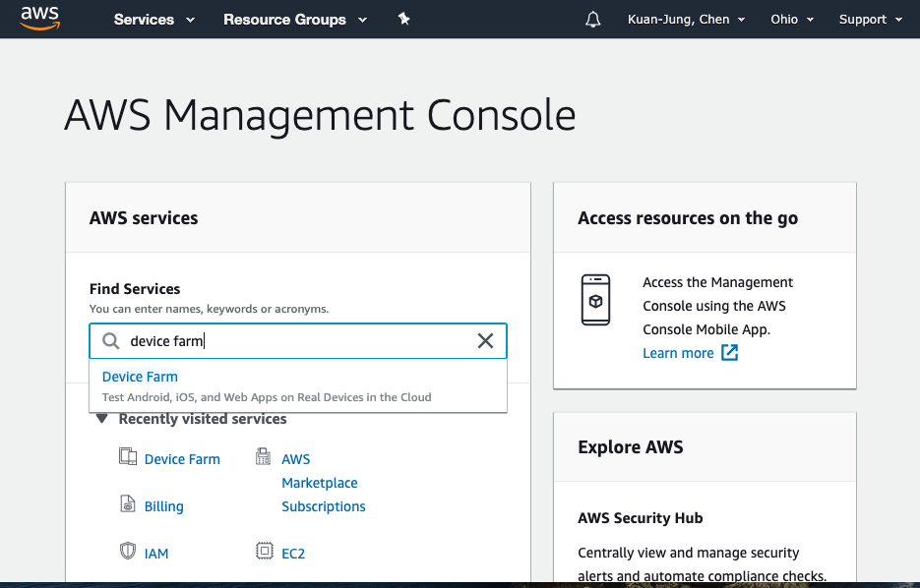Open the Services dropdown menu

[153, 20]
